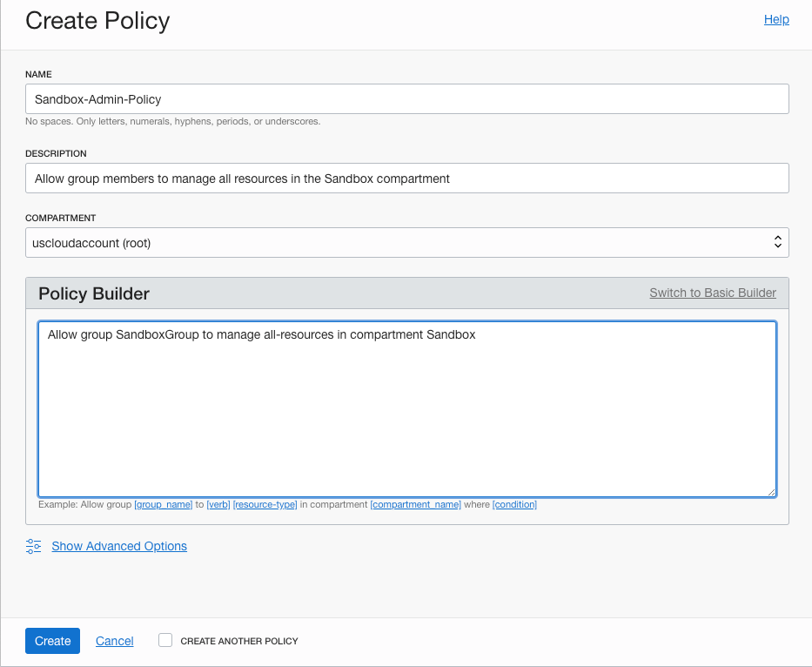Click the compartment stepper up arrow
The height and width of the screenshot is (667, 812).
tap(777, 238)
